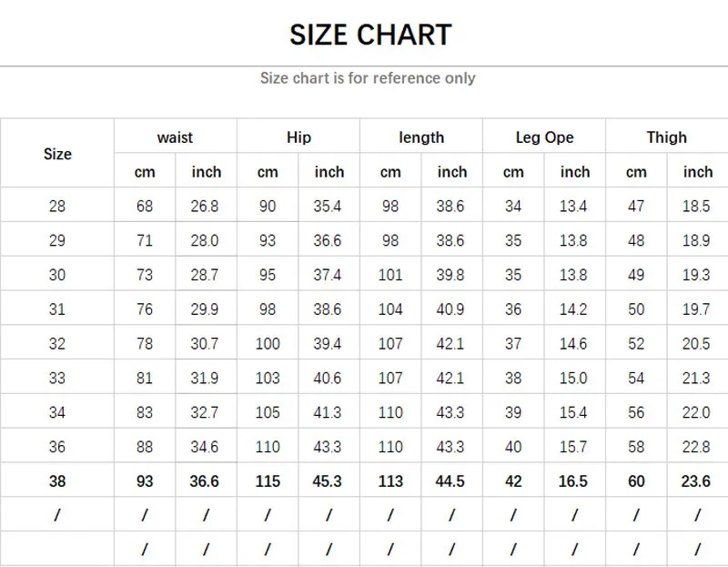Viewport: 728px width, 567px height.
Task: Click the SIZE CHART title
Action: (x=370, y=35)
